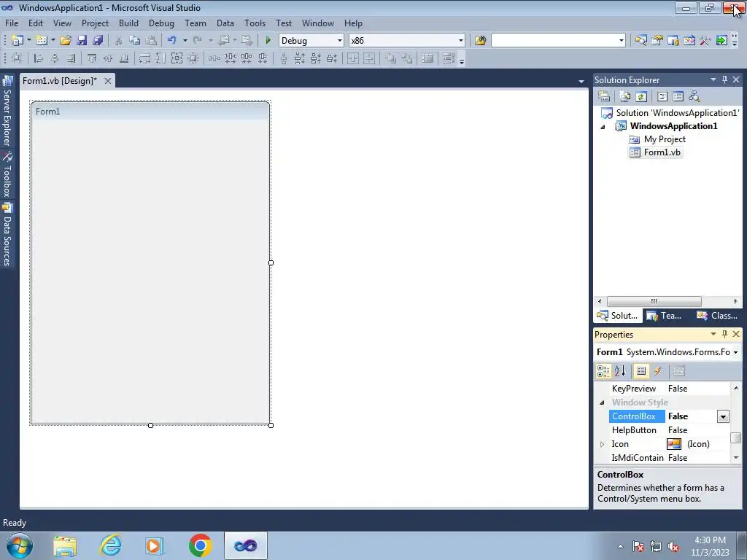747x560 pixels.
Task: Click the Windows Start orb
Action: (19, 545)
